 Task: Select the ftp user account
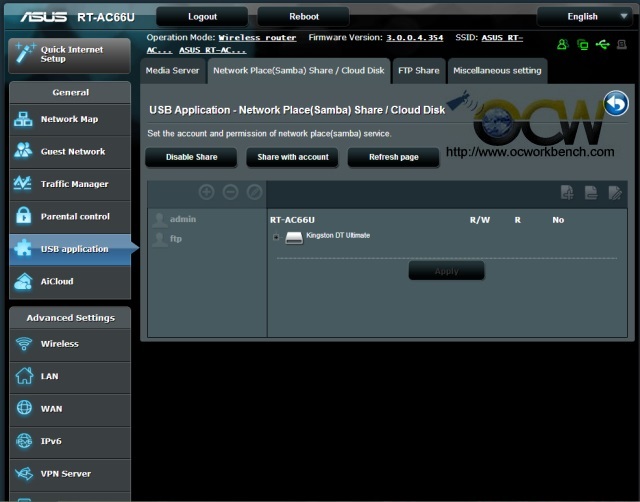[x=167, y=239]
